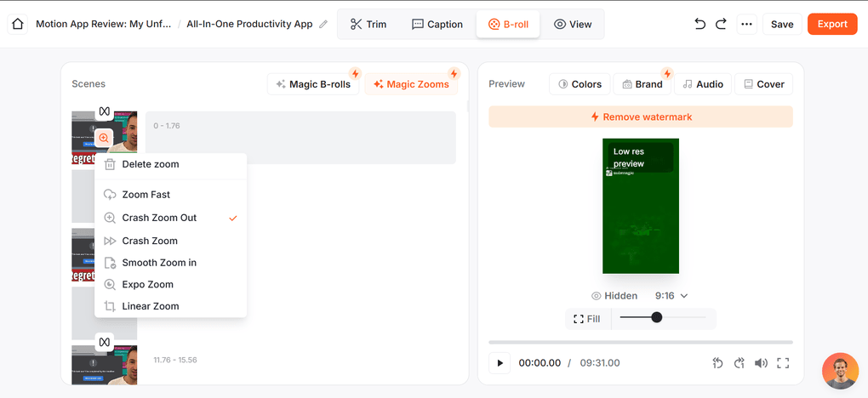Open the Audio settings
The width and height of the screenshot is (868, 398).
click(x=703, y=84)
